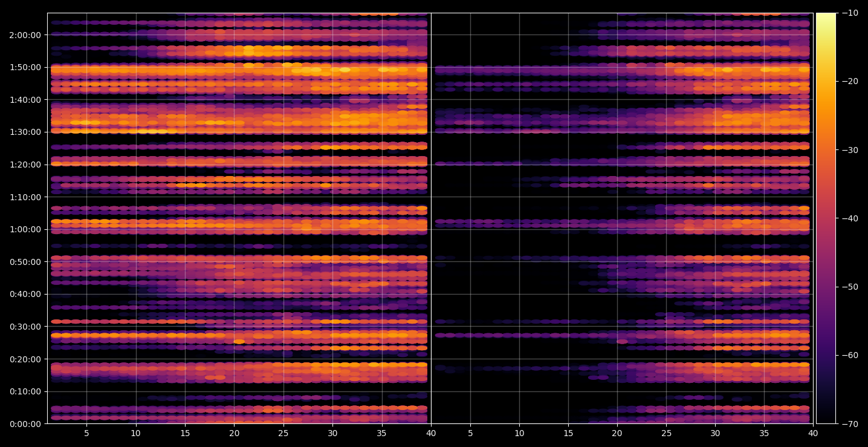The width and height of the screenshot is (868, 447).
Task: Click the −20 colorbar tick label
Action: click(849, 81)
